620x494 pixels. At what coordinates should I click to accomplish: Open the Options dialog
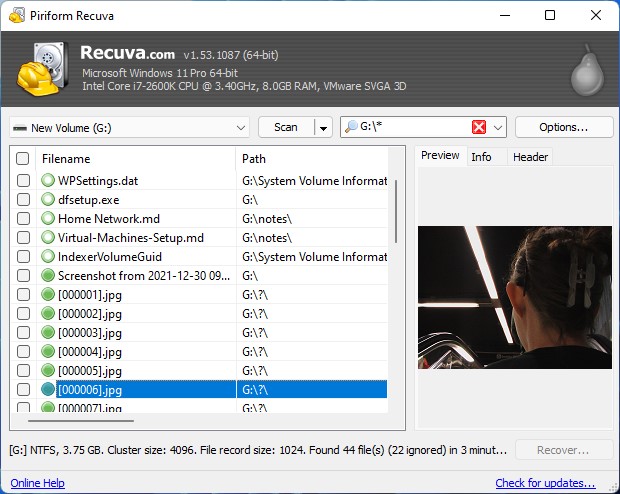pyautogui.click(x=564, y=127)
